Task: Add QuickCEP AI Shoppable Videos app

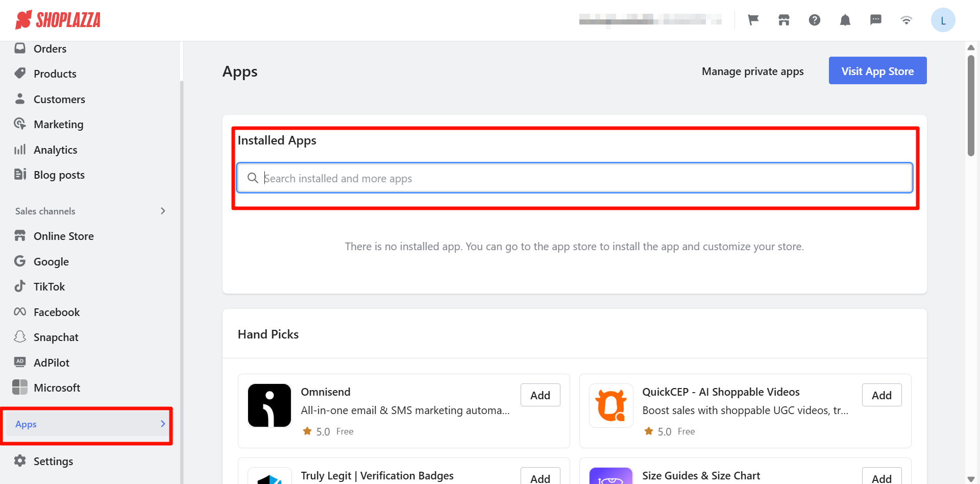Action: click(x=881, y=395)
